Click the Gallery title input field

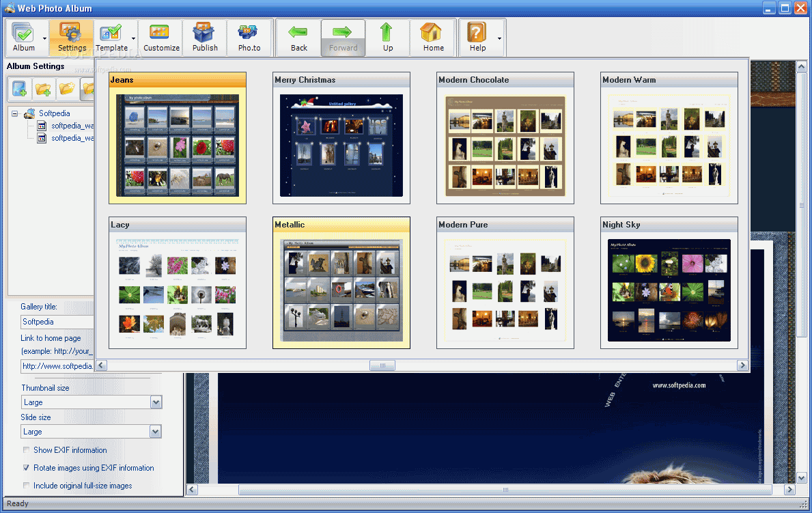[57, 322]
